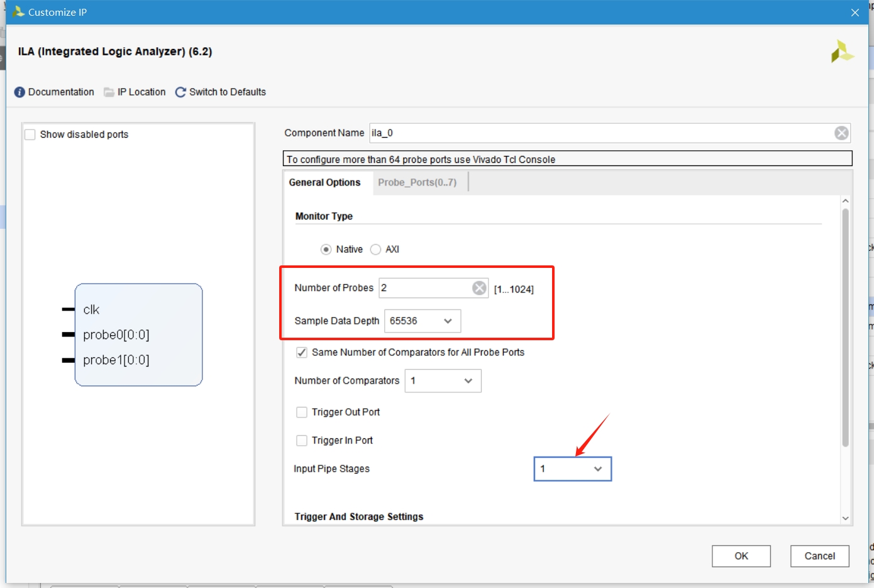This screenshot has width=874, height=588.
Task: Click the Vivado logo in the title bar
Action: (18, 12)
